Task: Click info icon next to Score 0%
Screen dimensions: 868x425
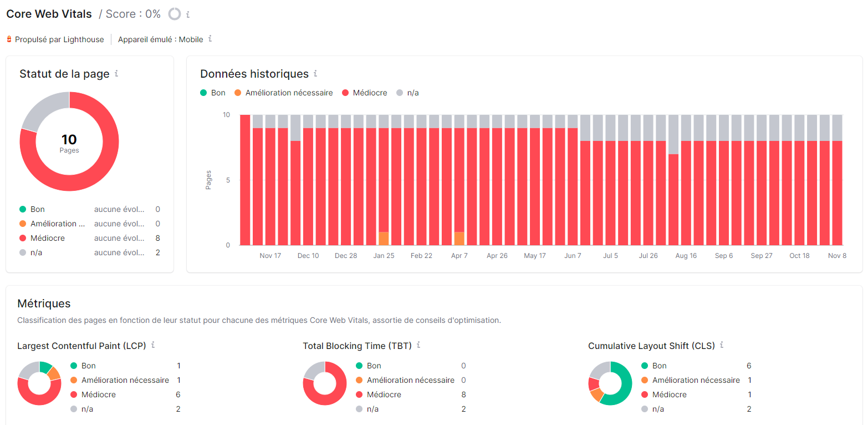Action: [188, 15]
